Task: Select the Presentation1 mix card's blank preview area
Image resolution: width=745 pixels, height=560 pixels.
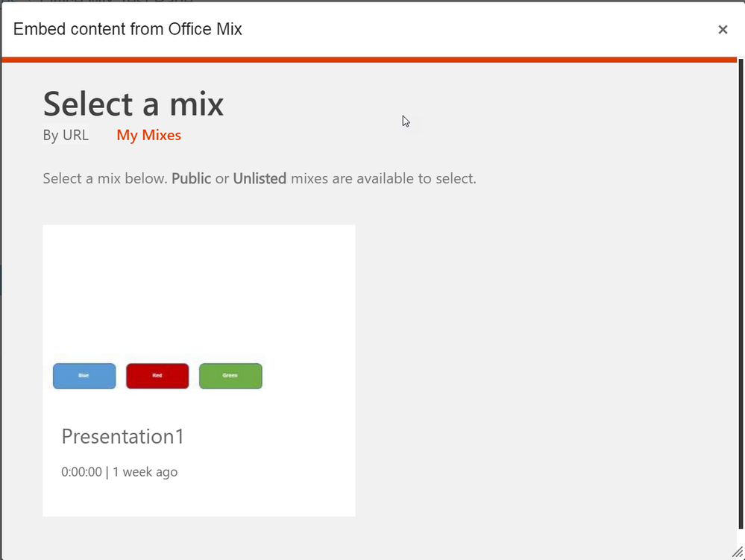Action: [x=198, y=291]
